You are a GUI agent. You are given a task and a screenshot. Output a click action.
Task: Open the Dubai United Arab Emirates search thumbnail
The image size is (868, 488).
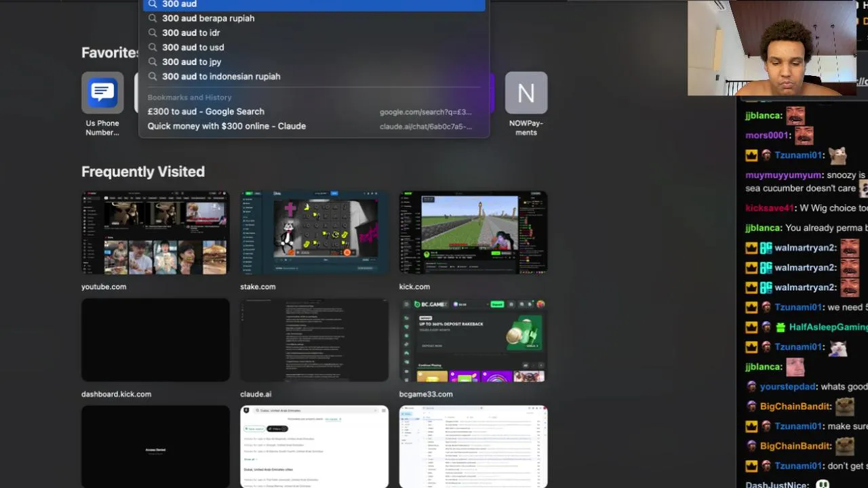pos(314,447)
